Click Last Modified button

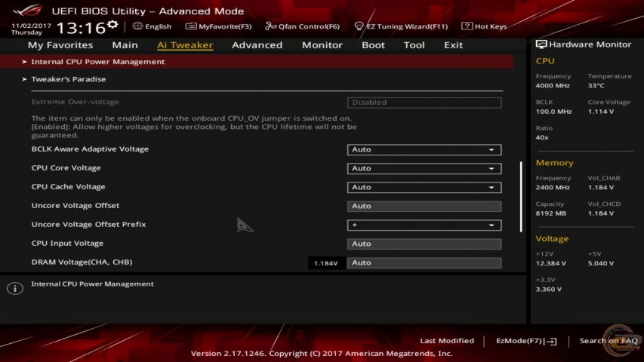(x=447, y=341)
